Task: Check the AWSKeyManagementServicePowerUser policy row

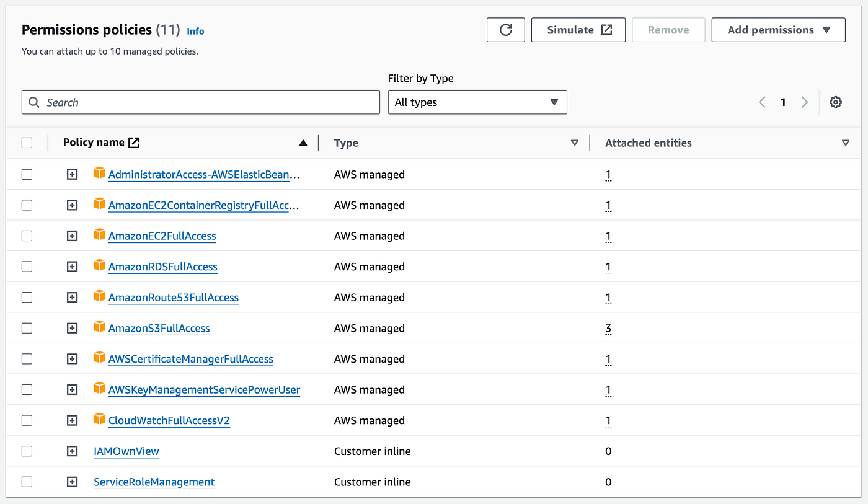Action: 27,389
